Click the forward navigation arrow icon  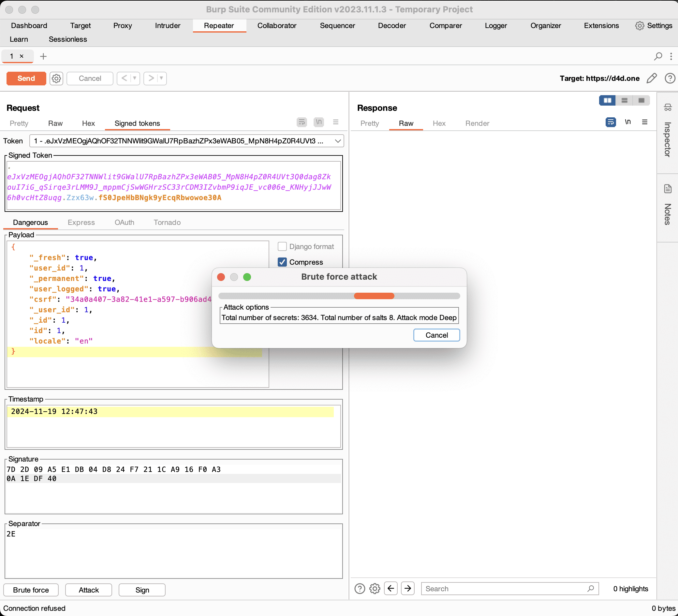408,589
